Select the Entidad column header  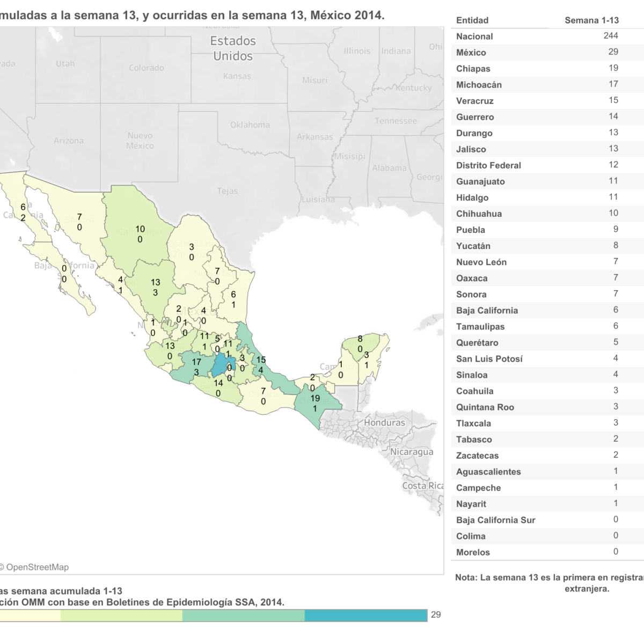coord(472,20)
